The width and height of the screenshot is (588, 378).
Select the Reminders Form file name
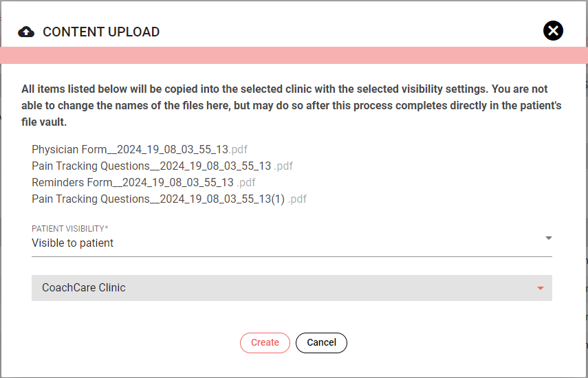(x=133, y=182)
